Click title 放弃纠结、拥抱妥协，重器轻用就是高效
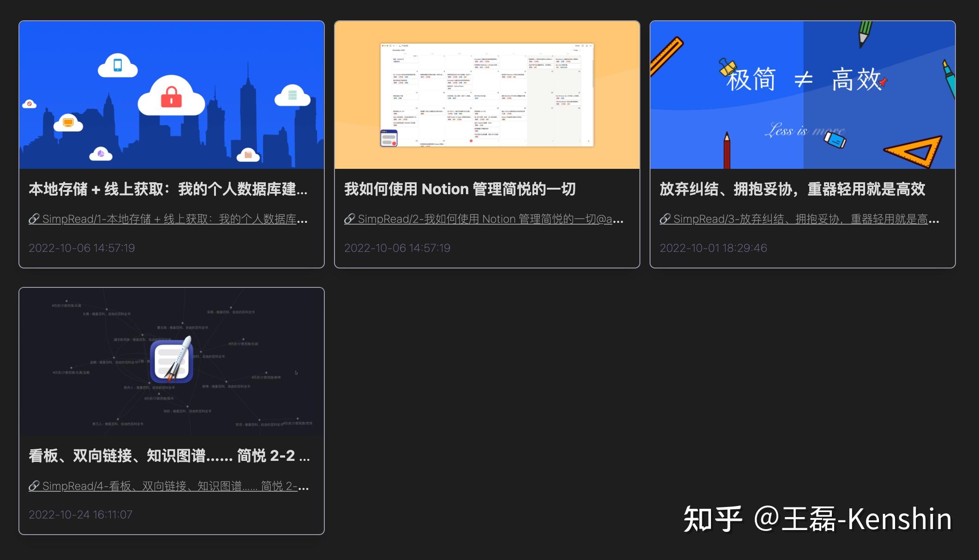 (793, 189)
